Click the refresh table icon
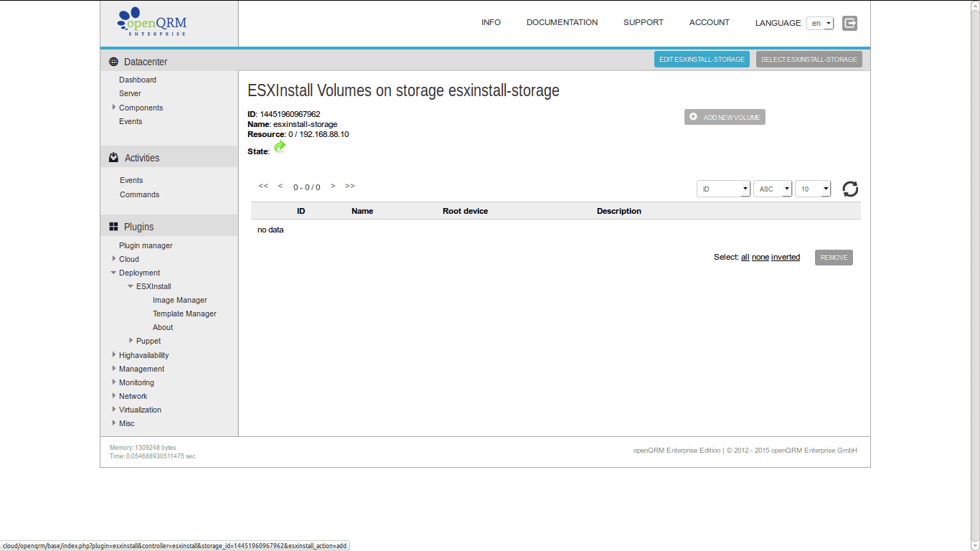Screen dimensions: 980x551 [x=850, y=189]
